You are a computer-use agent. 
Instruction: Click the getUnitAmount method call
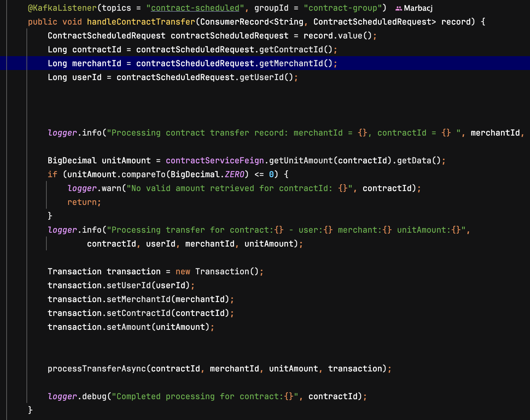tap(301, 160)
